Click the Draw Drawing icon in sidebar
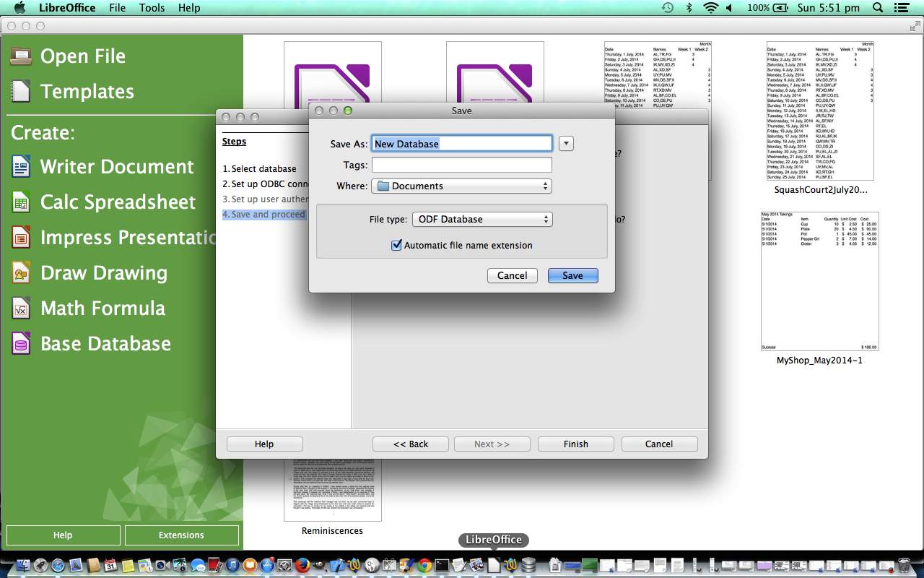The width and height of the screenshot is (924, 578). [x=21, y=273]
